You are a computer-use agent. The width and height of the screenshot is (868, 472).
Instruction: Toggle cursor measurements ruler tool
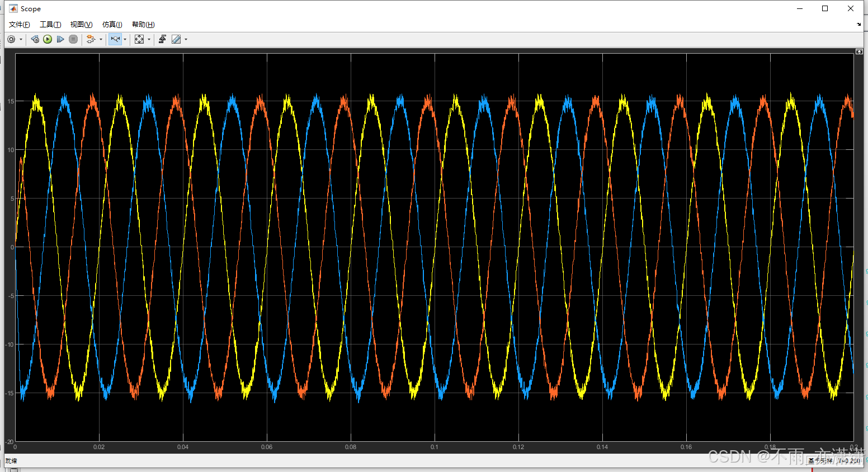176,39
